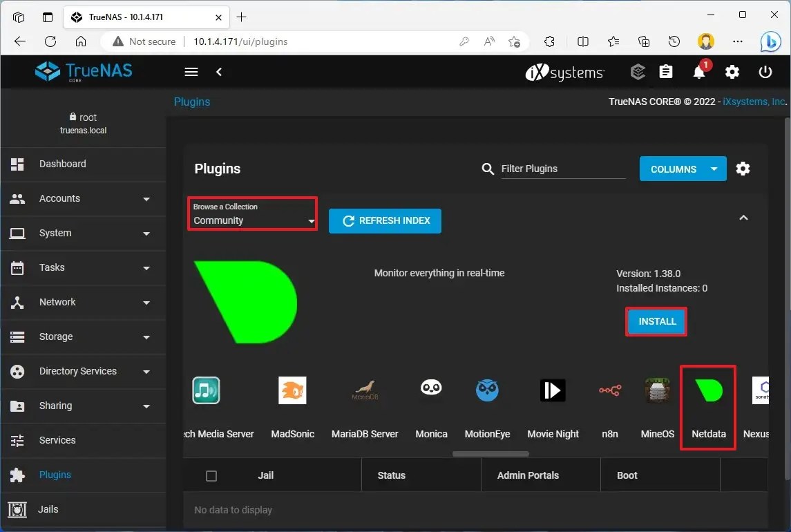The image size is (791, 532).
Task: Open the Browse a Collection dropdown
Action: pyautogui.click(x=252, y=220)
